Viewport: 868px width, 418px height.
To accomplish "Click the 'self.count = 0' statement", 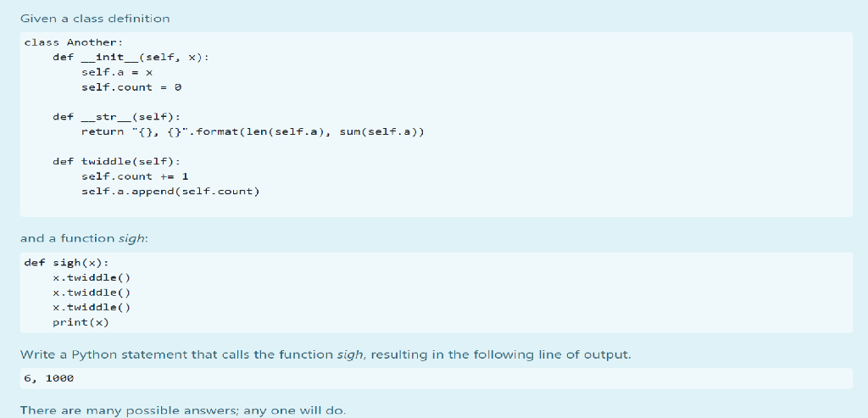I will 131,87.
